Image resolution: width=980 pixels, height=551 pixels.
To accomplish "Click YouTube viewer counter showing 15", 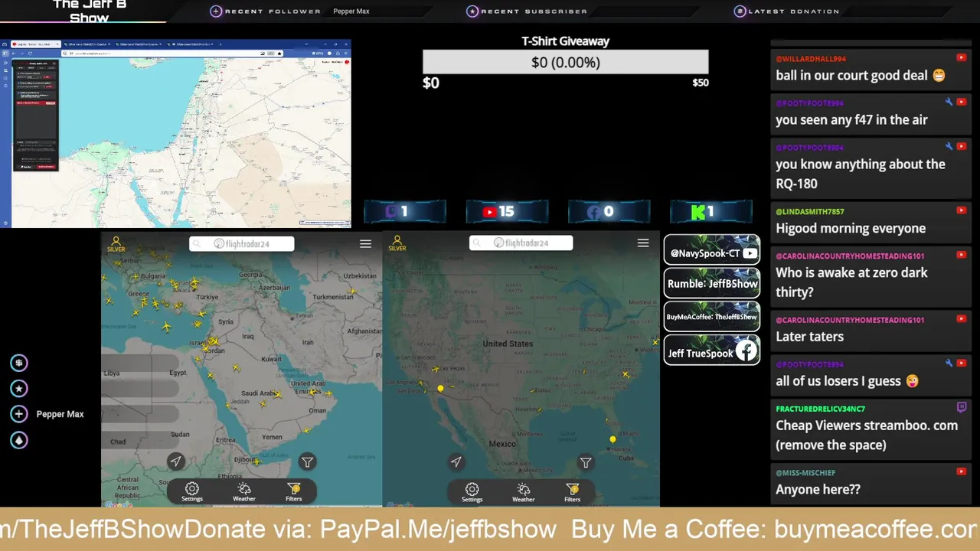I will coord(507,211).
